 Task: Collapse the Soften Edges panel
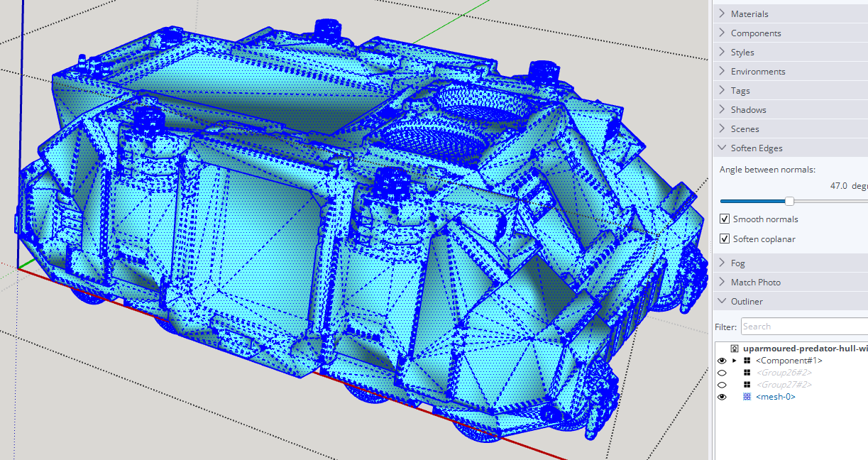pos(757,148)
